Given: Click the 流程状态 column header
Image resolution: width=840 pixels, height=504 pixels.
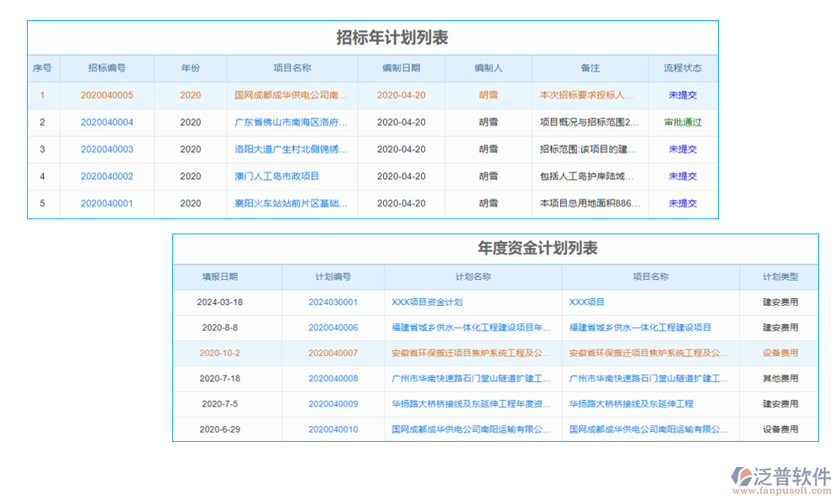Looking at the screenshot, I should 682,68.
